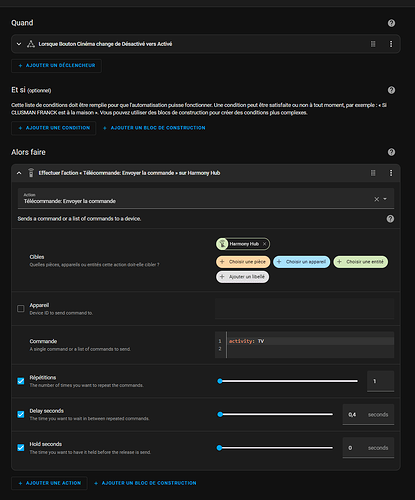The image size is (415, 500).
Task: Open help for the Et si section
Action: click(x=391, y=90)
